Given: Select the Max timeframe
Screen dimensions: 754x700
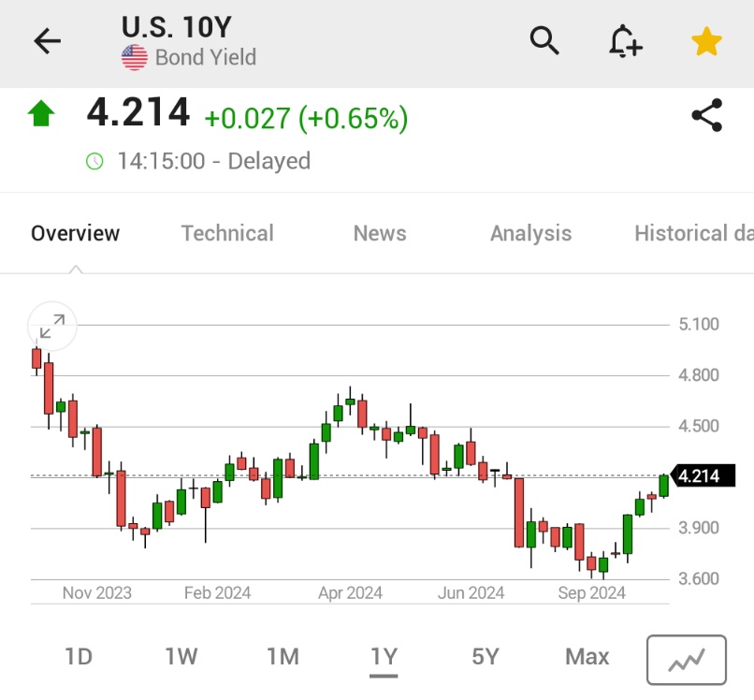Looking at the screenshot, I should click(587, 657).
